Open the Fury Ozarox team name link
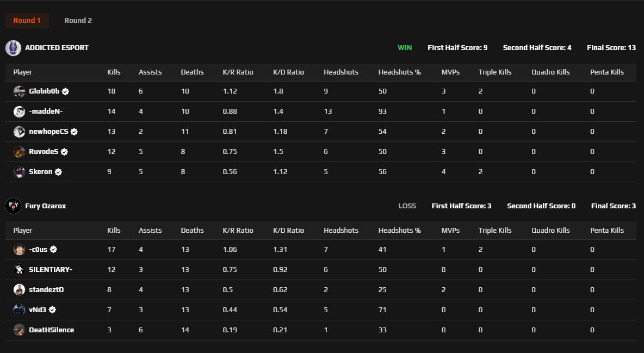 pyautogui.click(x=46, y=206)
